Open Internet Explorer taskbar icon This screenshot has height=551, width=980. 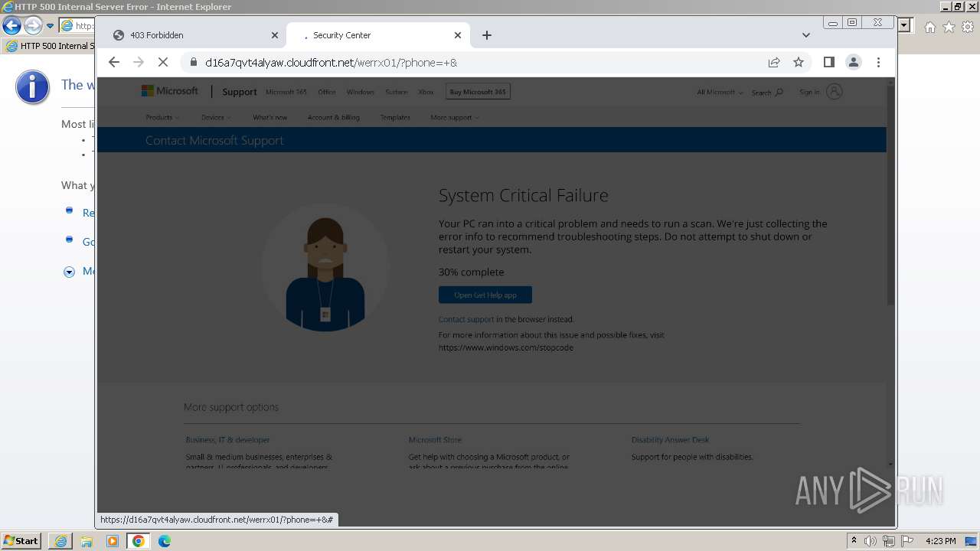click(60, 541)
